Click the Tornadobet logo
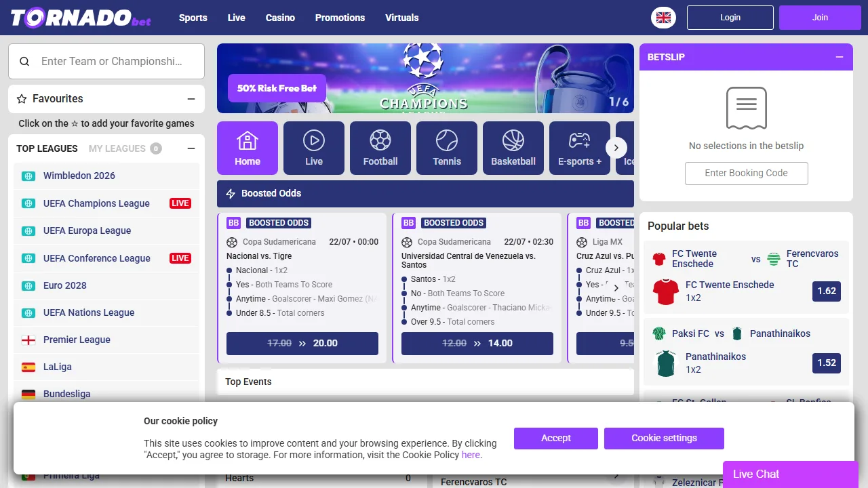This screenshot has height=488, width=868. (81, 18)
